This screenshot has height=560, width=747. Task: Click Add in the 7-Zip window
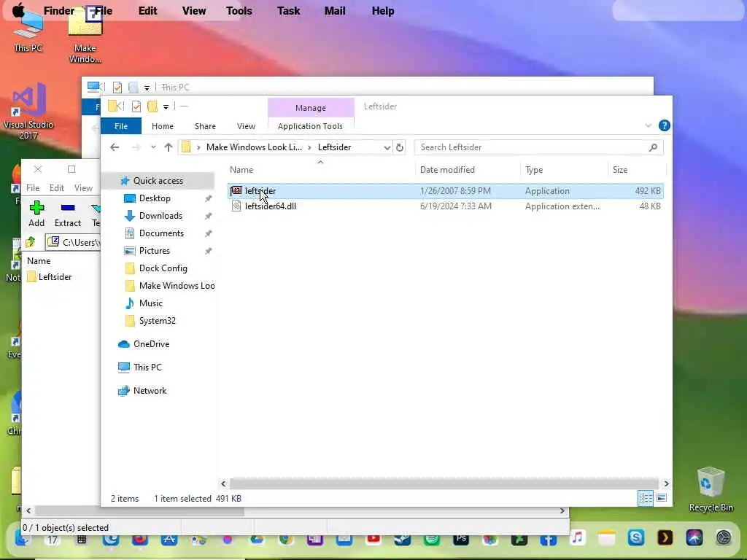click(x=36, y=214)
